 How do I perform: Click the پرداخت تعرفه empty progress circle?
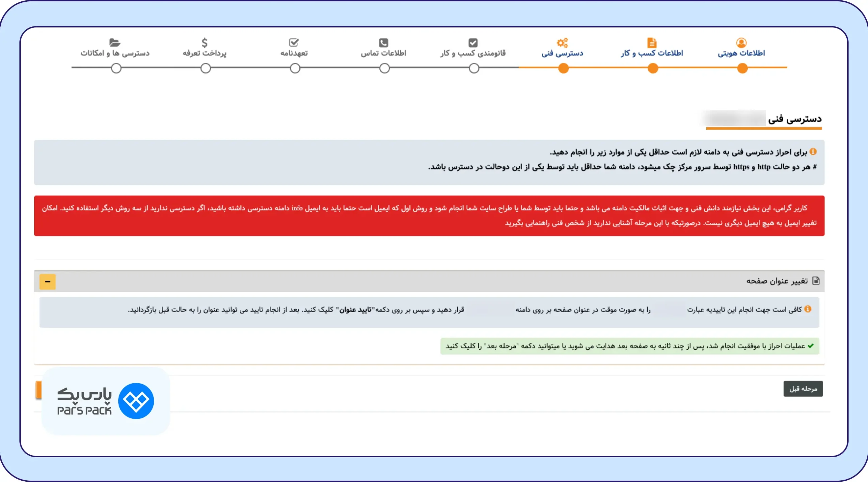coord(205,68)
